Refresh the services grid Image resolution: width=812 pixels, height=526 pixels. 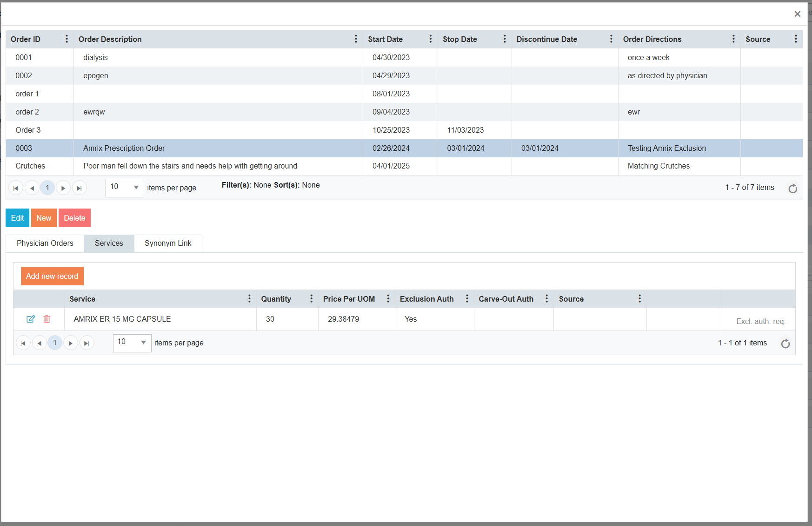[785, 344]
